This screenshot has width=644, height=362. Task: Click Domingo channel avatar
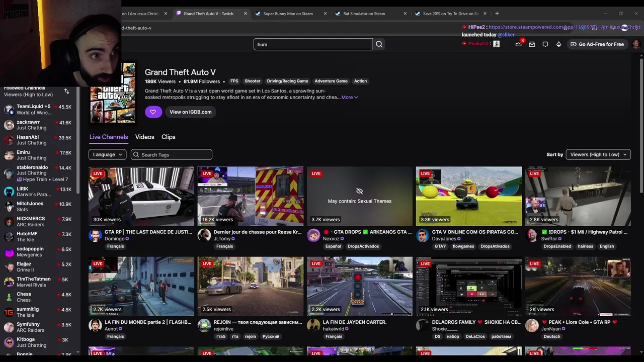tap(95, 235)
